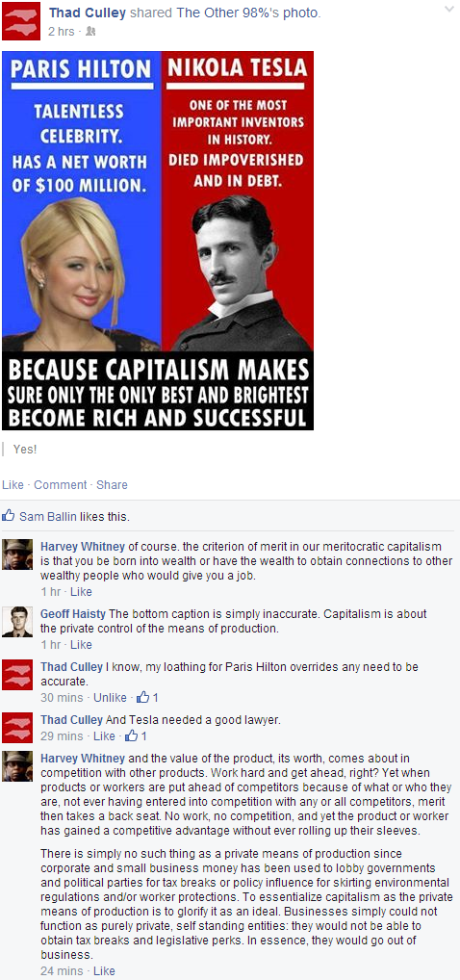Click the friends audience icon beside 2 hrs

coord(90,31)
